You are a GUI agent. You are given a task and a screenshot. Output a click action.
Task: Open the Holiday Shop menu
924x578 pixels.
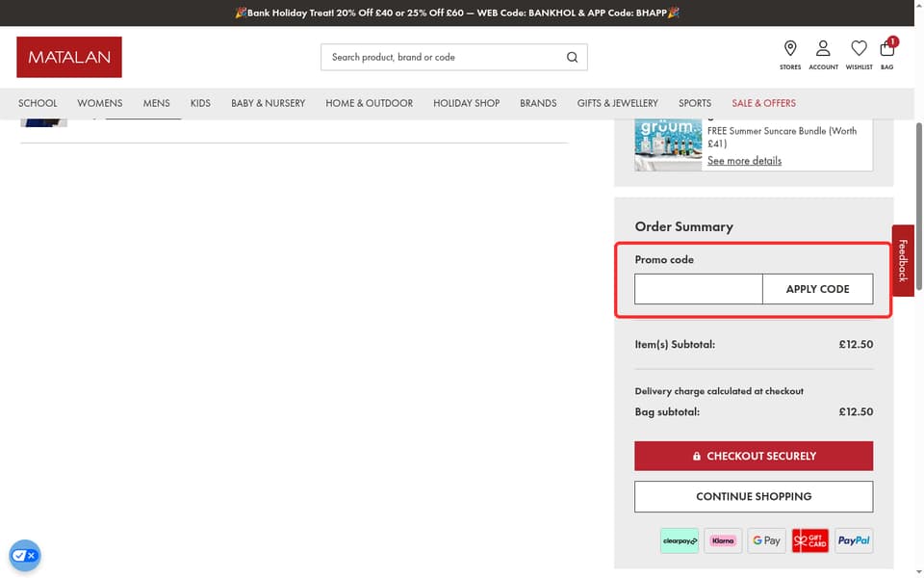[x=466, y=103]
